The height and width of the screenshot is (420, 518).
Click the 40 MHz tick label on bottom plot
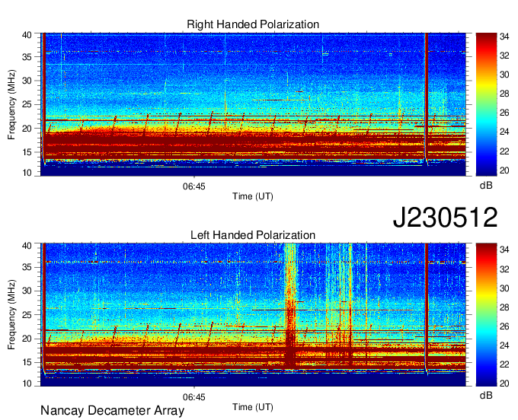pyautogui.click(x=27, y=246)
